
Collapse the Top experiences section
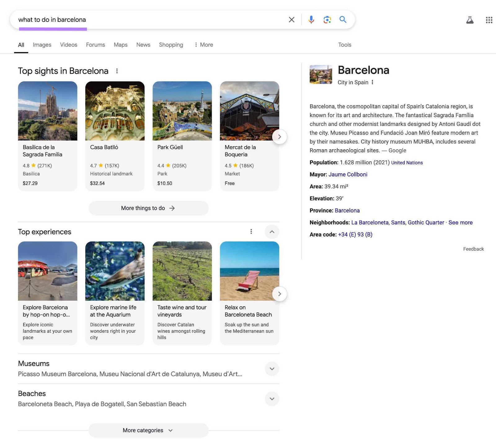coord(272,232)
